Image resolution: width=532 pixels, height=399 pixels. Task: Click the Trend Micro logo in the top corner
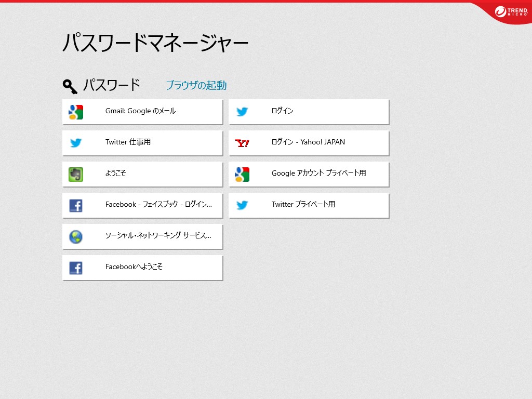click(x=511, y=12)
